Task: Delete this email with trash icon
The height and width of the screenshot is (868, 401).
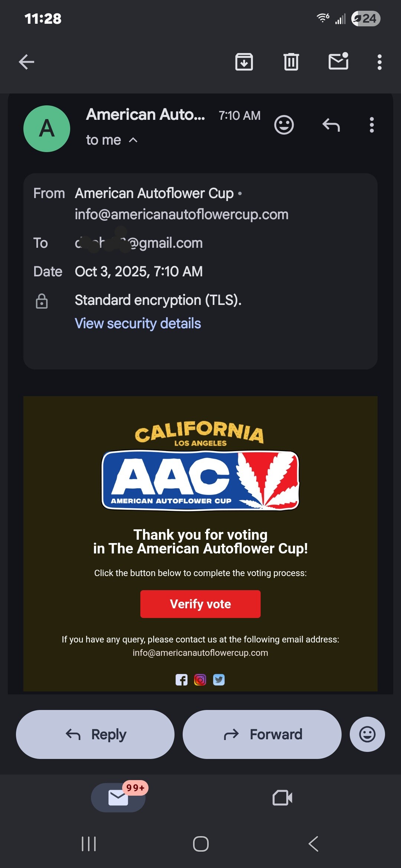Action: [291, 62]
